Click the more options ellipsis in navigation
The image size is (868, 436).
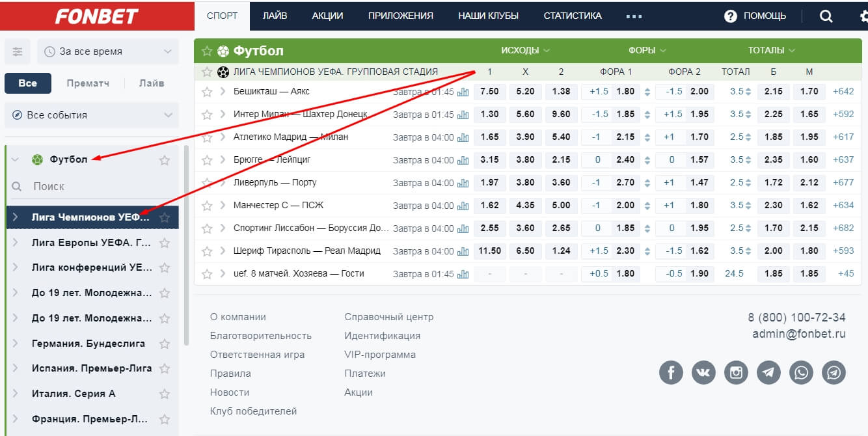coord(634,16)
